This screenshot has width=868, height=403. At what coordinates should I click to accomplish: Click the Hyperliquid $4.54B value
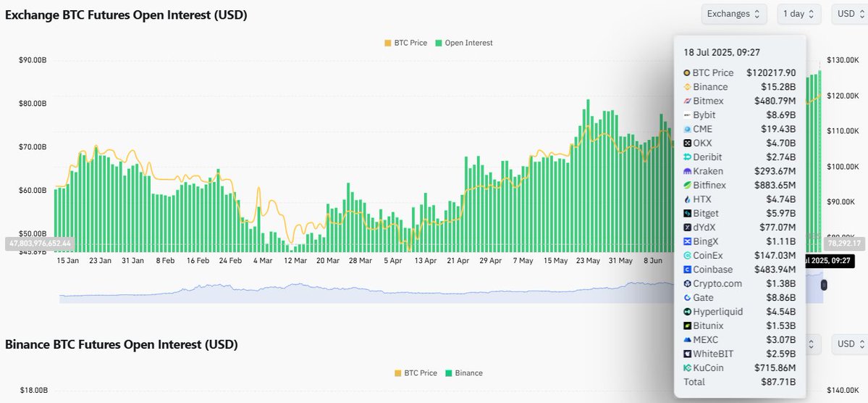point(780,312)
